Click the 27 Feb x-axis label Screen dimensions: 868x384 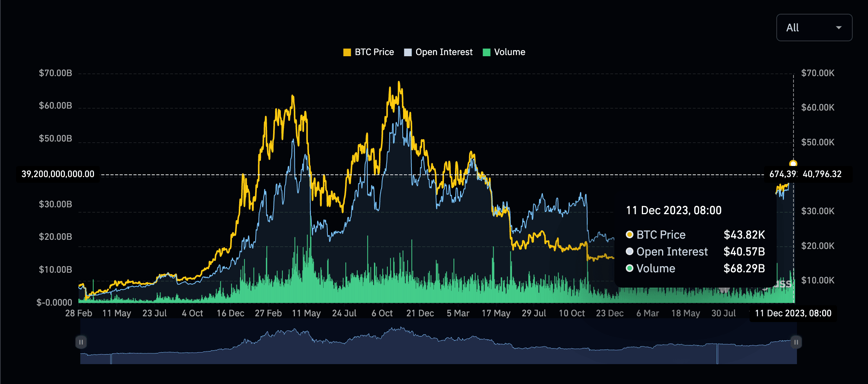point(268,313)
